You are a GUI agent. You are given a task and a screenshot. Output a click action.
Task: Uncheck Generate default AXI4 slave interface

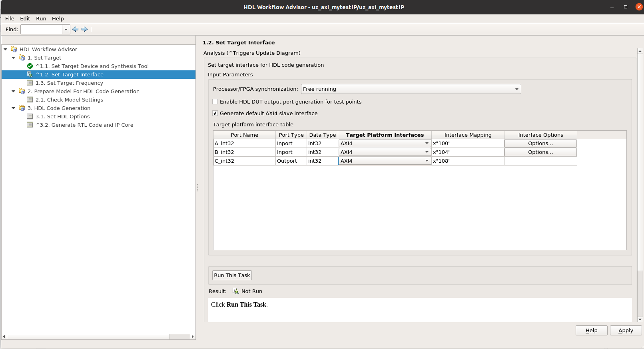[215, 113]
